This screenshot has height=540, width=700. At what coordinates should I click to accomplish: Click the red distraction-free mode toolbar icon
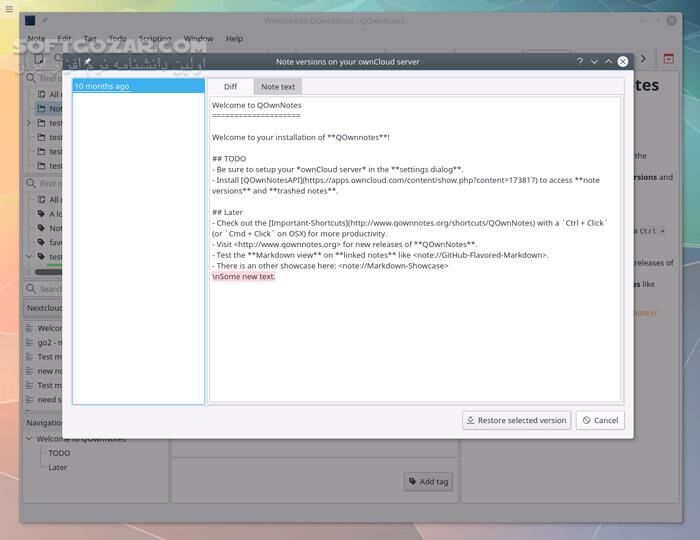[x=668, y=58]
